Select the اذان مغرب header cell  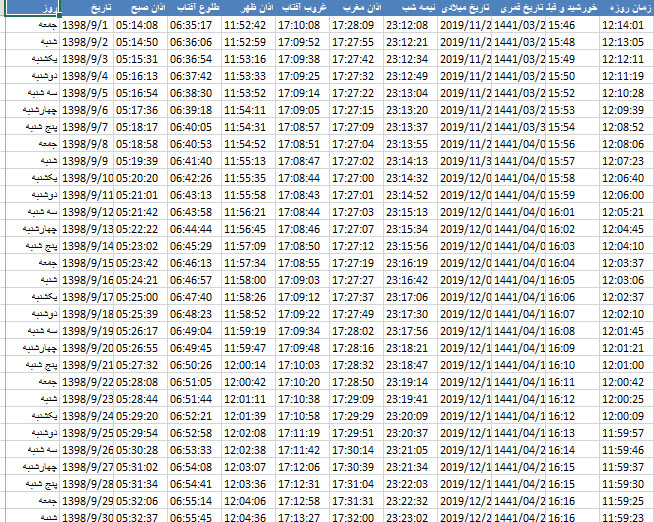356,8
